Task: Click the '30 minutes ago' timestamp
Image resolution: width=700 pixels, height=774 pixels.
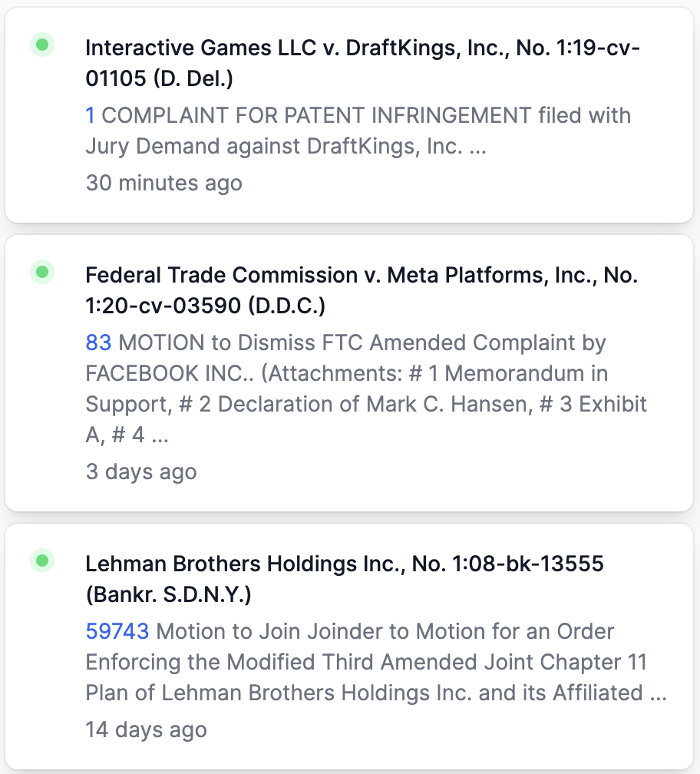Action: coord(163,183)
